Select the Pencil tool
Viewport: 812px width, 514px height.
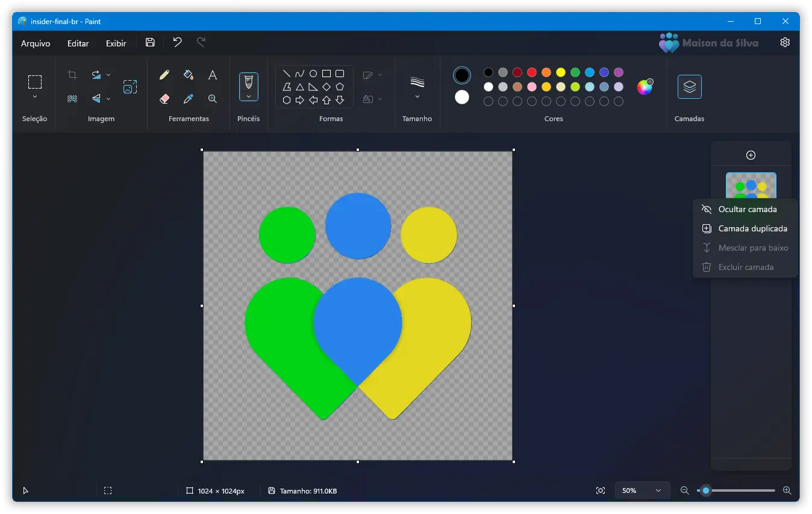pos(164,75)
